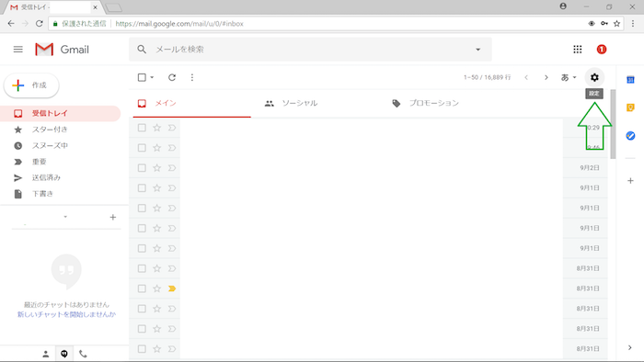Open Google Calendar in side panel
The image size is (644, 362).
[630, 80]
